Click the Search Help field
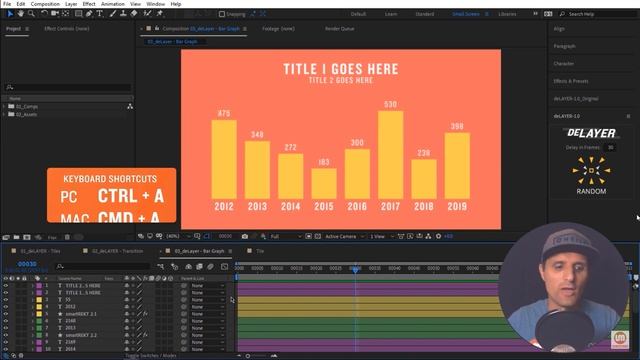640x360 pixels. pos(597,14)
